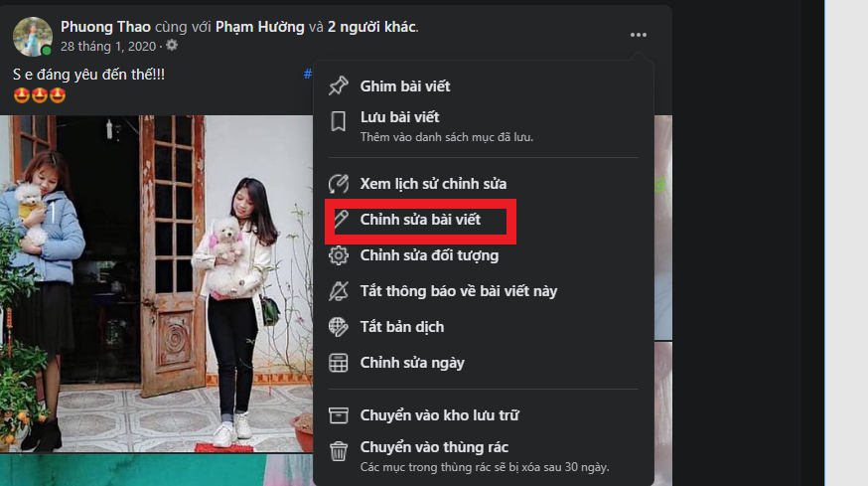The image size is (868, 486).
Task: Click the 2 người khác link
Action: pyautogui.click(x=371, y=27)
